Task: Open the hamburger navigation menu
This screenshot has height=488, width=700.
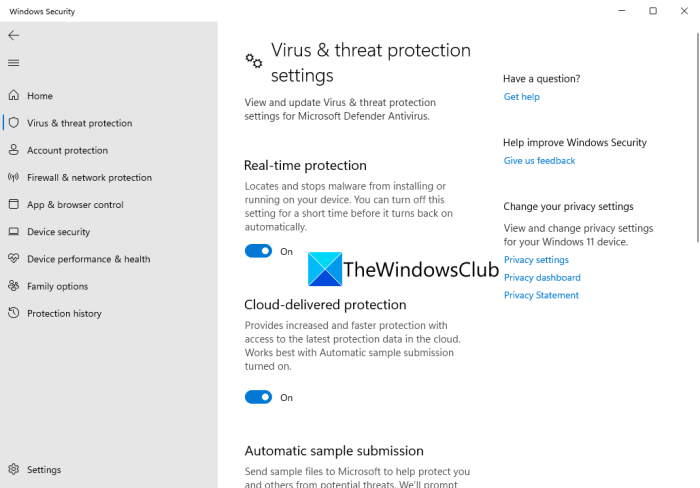Action: pyautogui.click(x=13, y=63)
